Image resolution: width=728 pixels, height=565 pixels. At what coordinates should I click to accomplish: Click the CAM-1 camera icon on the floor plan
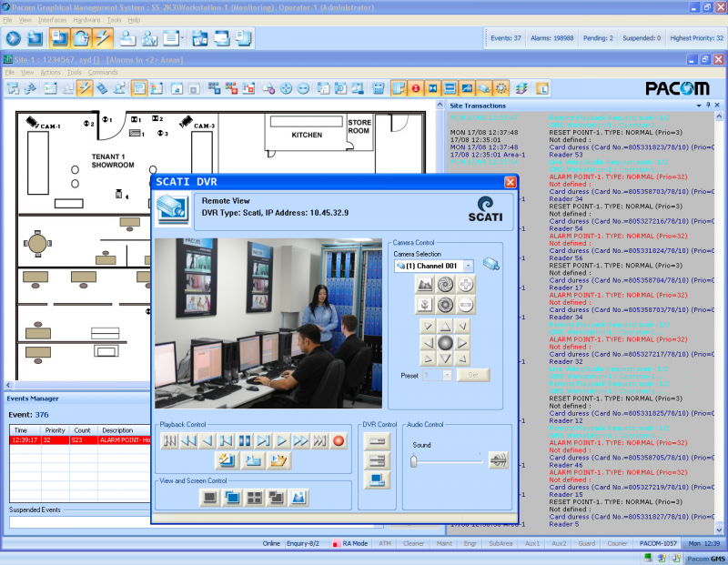32,122
